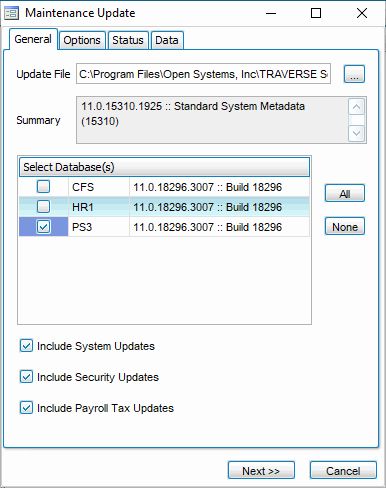Open the Update File browse button
This screenshot has width=386, height=488.
(x=354, y=74)
